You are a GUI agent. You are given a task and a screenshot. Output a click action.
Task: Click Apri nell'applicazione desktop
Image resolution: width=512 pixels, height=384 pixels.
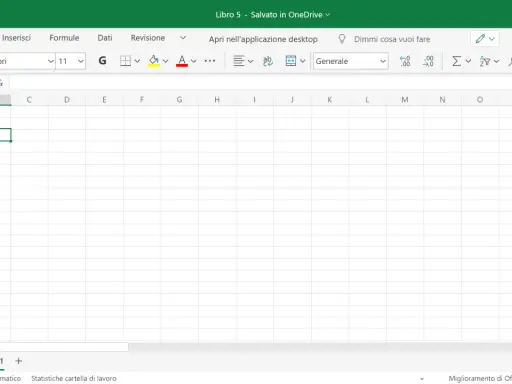(263, 39)
